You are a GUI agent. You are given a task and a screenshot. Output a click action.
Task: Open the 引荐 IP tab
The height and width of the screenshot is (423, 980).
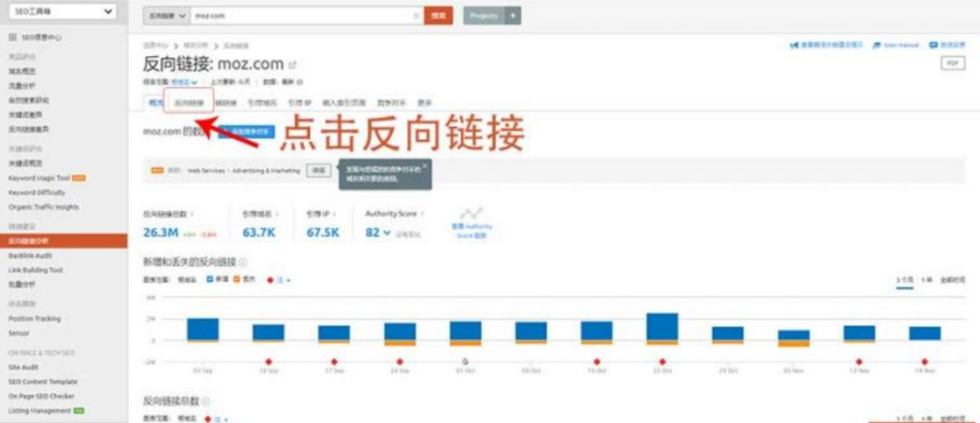coord(299,103)
